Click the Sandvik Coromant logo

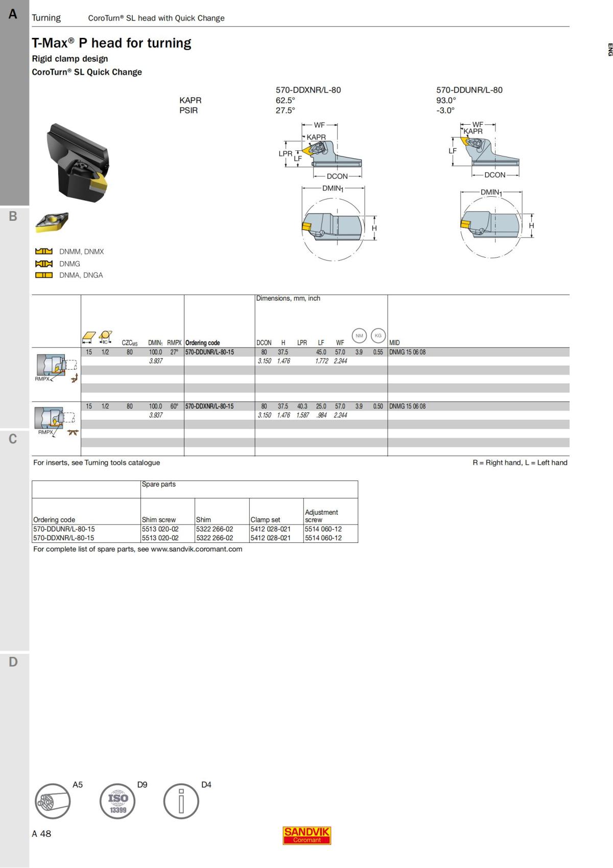pyautogui.click(x=306, y=835)
